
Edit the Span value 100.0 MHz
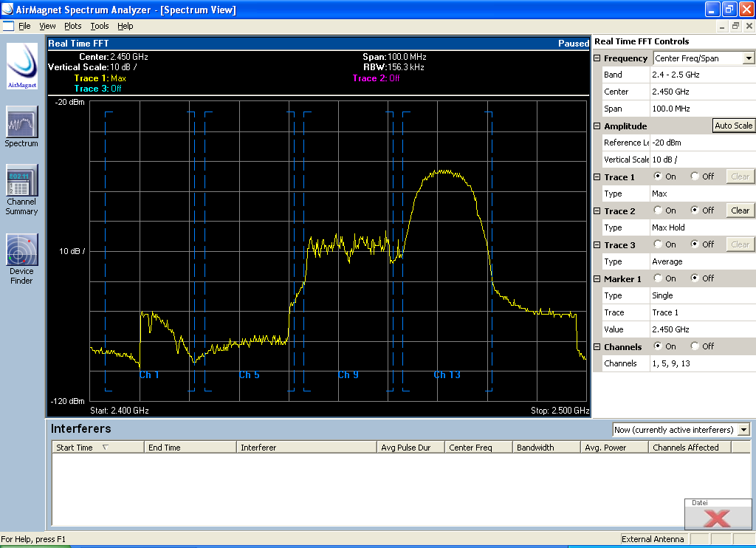click(x=703, y=109)
